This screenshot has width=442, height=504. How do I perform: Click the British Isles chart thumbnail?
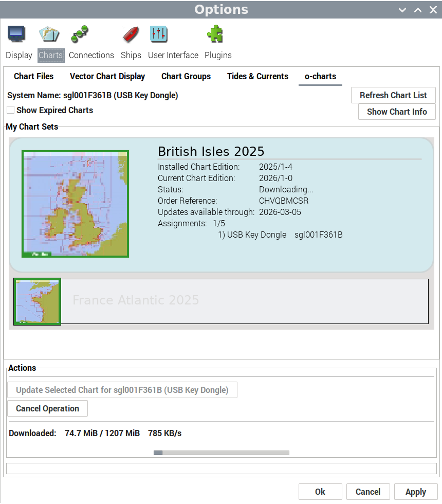click(x=75, y=204)
